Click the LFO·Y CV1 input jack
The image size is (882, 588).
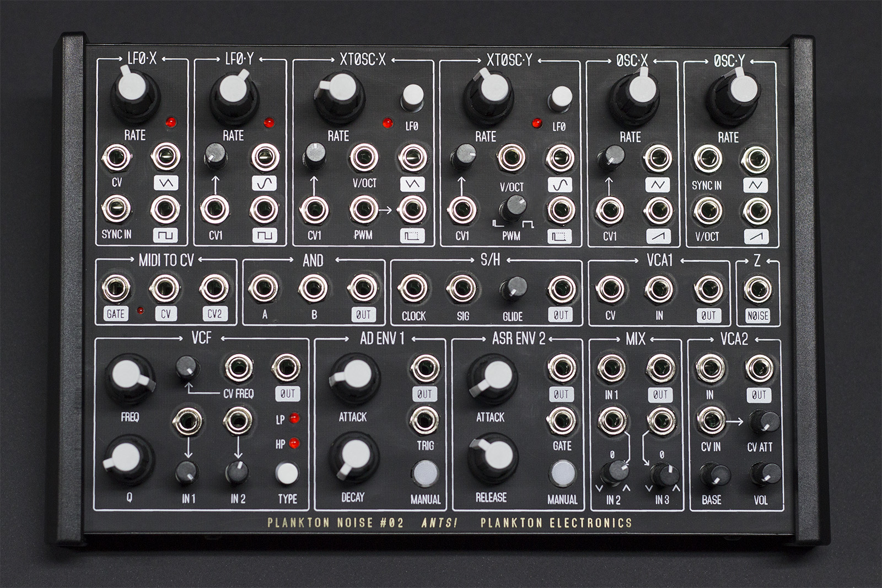coord(216,210)
